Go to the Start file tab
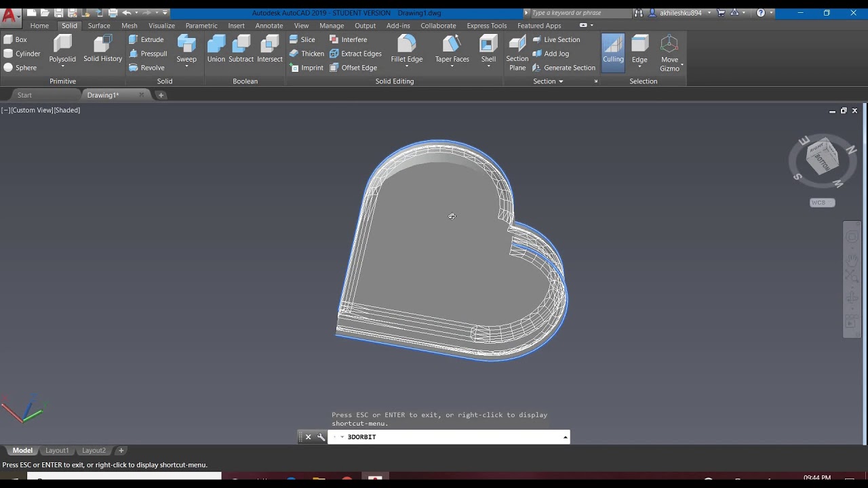Screen dimensions: 868x488 [x=24, y=95]
